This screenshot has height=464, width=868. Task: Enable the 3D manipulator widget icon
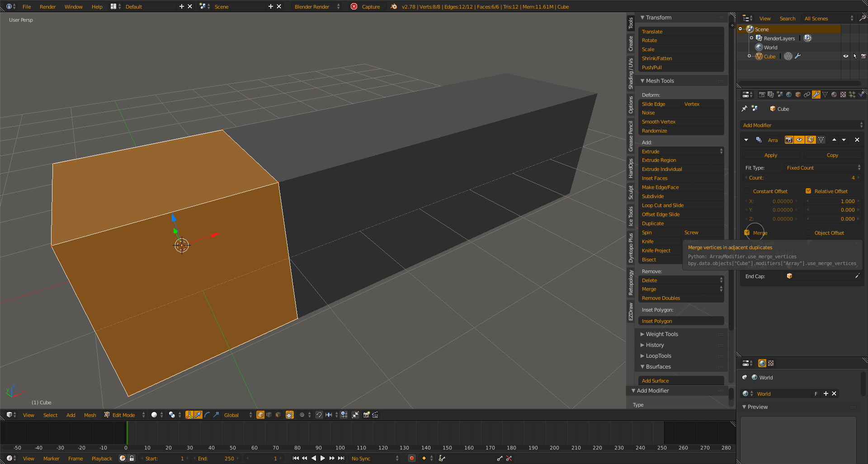189,415
